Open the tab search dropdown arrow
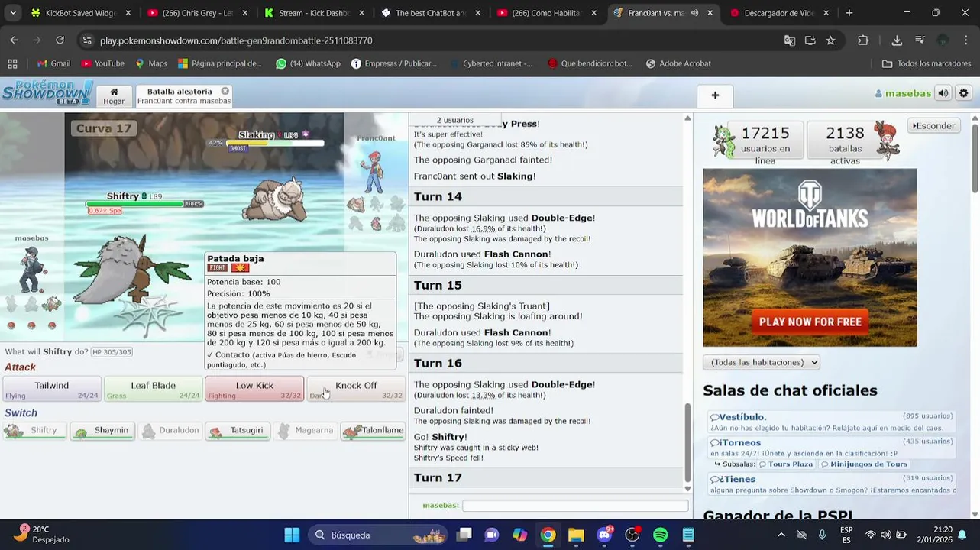Image resolution: width=980 pixels, height=550 pixels. pos(12,13)
